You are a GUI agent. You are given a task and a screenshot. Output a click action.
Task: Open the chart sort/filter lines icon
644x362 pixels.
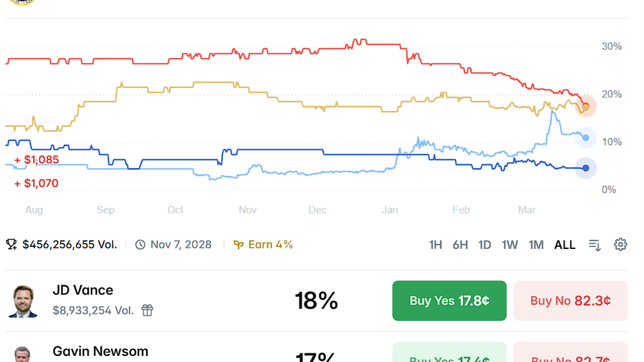tap(595, 245)
